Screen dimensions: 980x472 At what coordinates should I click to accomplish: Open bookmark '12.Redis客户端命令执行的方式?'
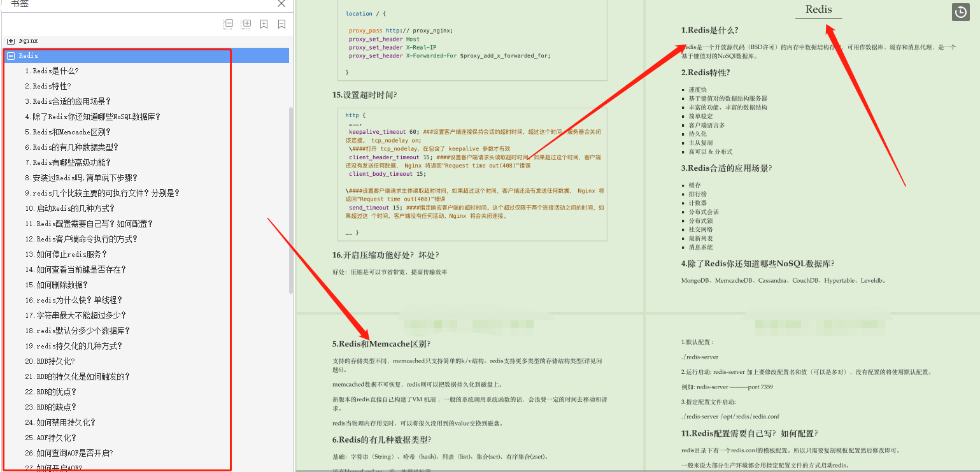coord(82,240)
